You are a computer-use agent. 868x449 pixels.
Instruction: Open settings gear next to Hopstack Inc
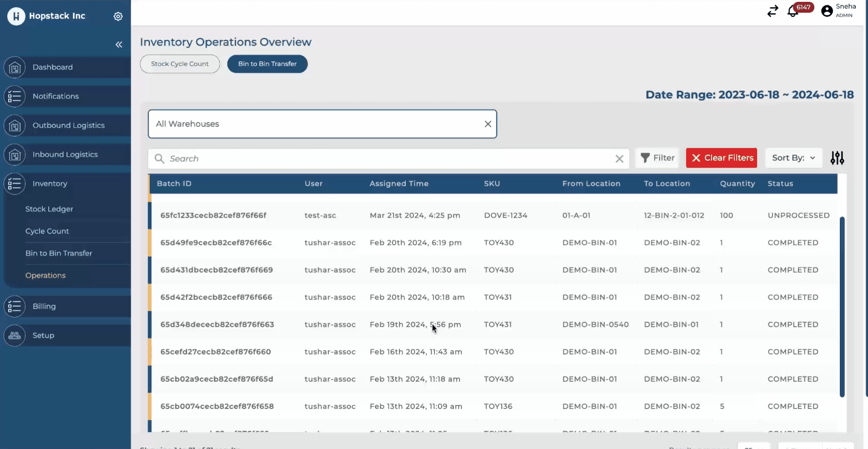point(118,16)
